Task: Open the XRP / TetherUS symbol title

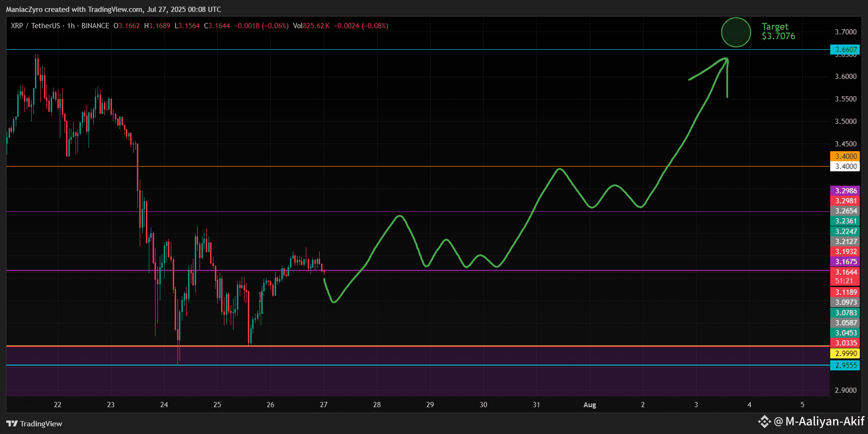Action: click(x=35, y=26)
